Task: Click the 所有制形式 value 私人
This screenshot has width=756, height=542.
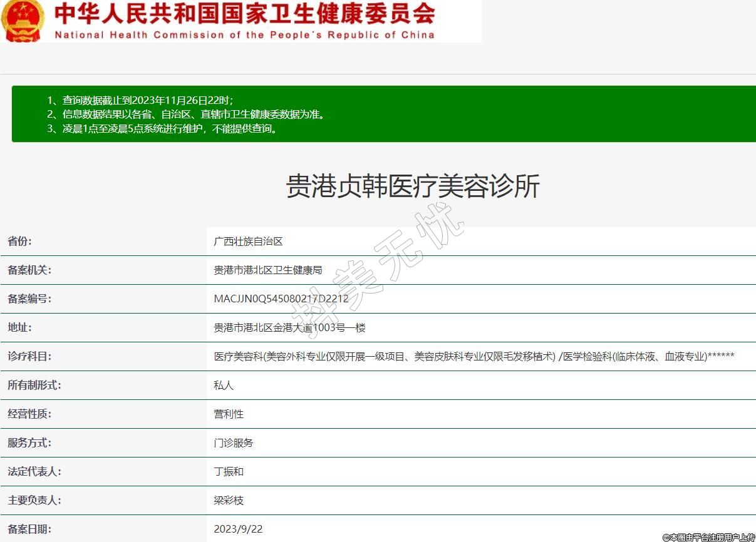Action: [x=224, y=385]
